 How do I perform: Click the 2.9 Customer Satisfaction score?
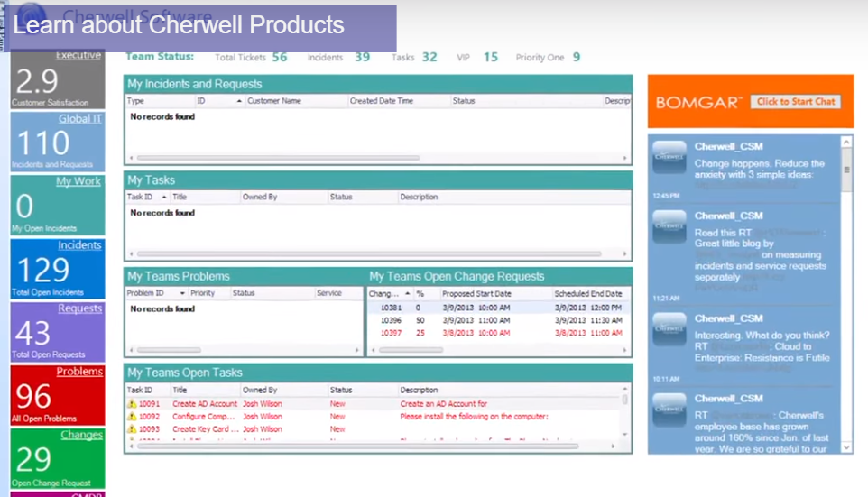(36, 81)
